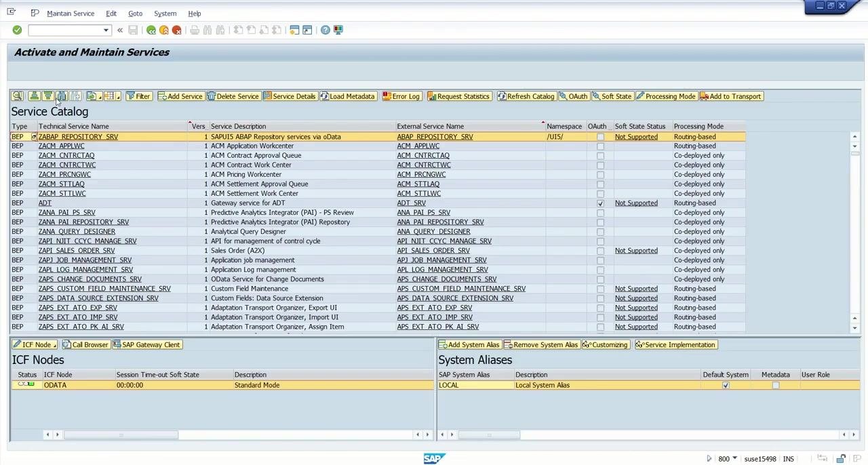Click Not Supported link in ADT row
This screenshot has height=465, width=868.
pos(636,203)
